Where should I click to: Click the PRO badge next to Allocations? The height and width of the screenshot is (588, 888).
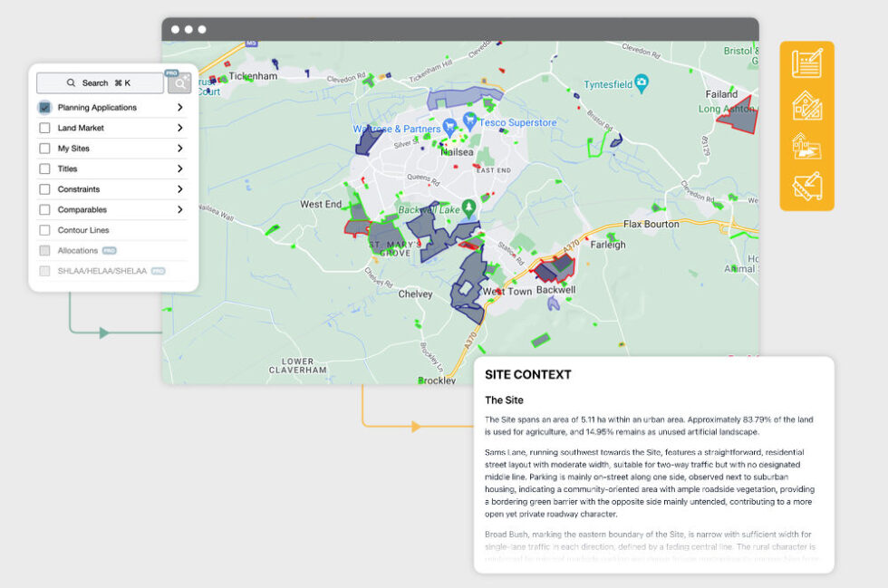coord(108,250)
